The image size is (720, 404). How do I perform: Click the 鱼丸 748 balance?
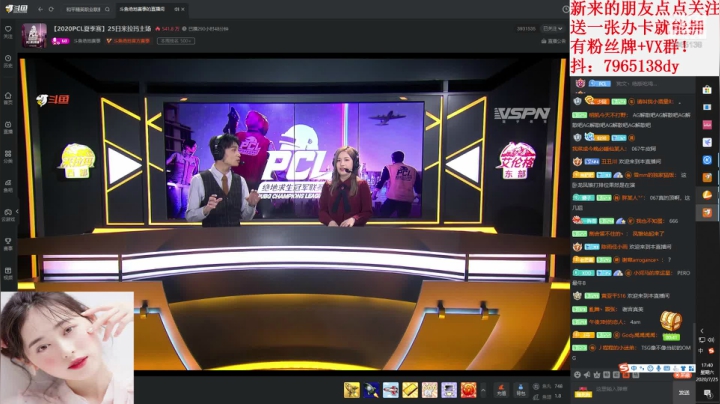pos(548,386)
